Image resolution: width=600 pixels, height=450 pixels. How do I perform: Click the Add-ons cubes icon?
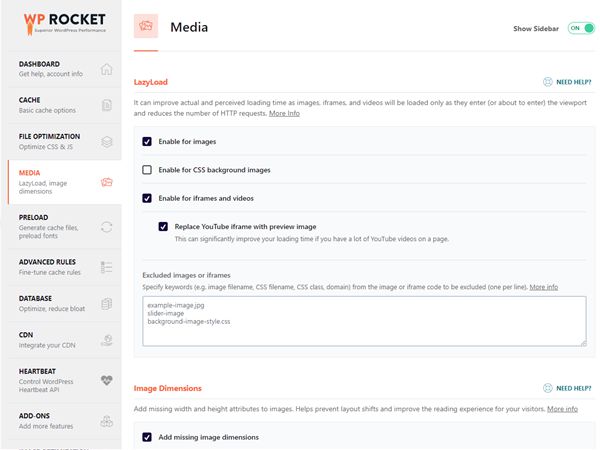[107, 421]
